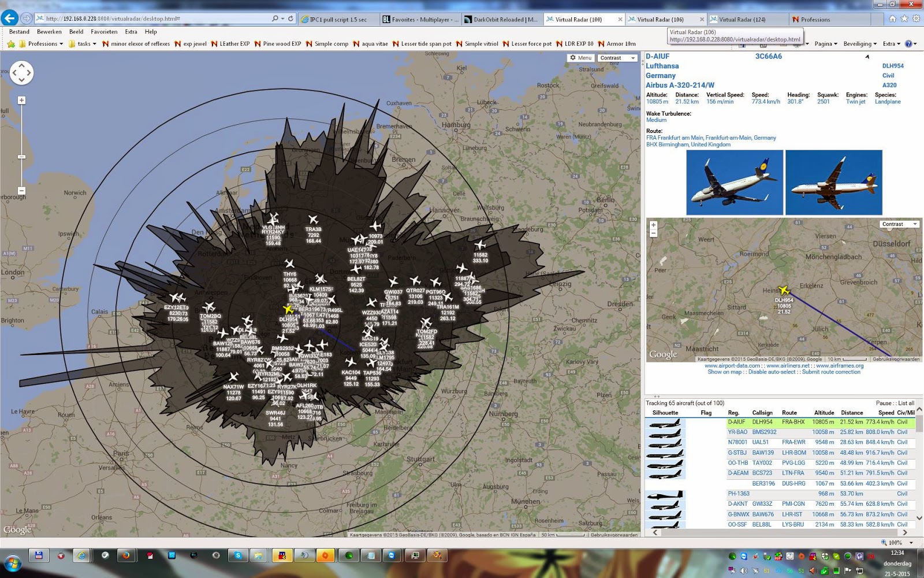
Task: Select the NAX71W aircraft icon on the map
Action: (233, 377)
